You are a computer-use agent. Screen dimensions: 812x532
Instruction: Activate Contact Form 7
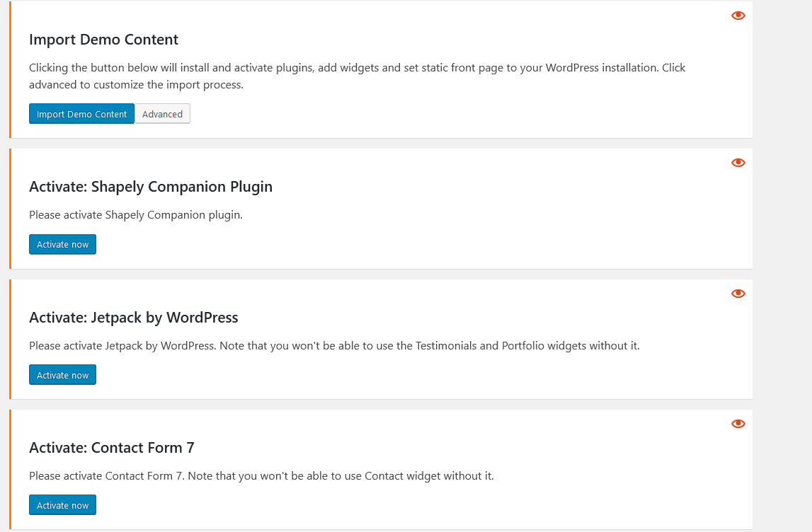[x=62, y=504]
